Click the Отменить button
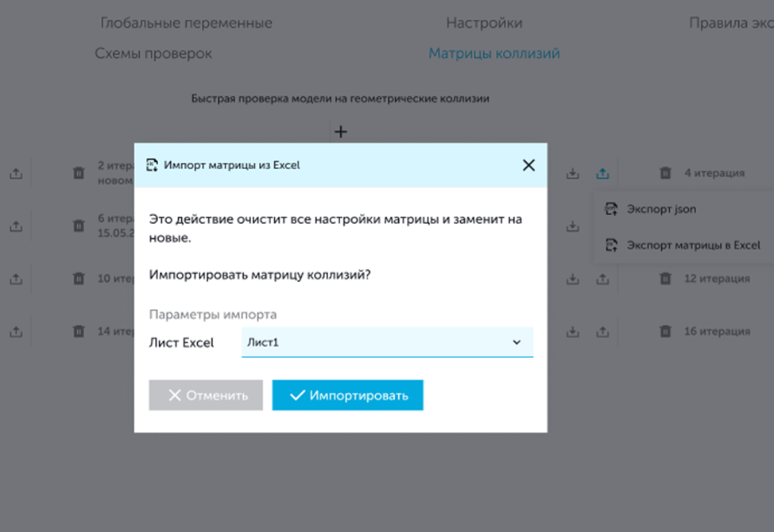 click(x=206, y=395)
